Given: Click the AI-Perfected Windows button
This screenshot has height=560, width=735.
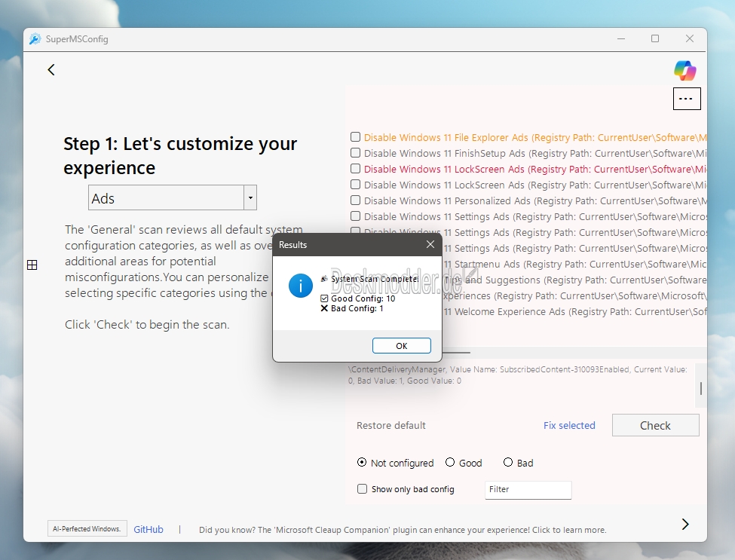Looking at the screenshot, I should click(87, 528).
